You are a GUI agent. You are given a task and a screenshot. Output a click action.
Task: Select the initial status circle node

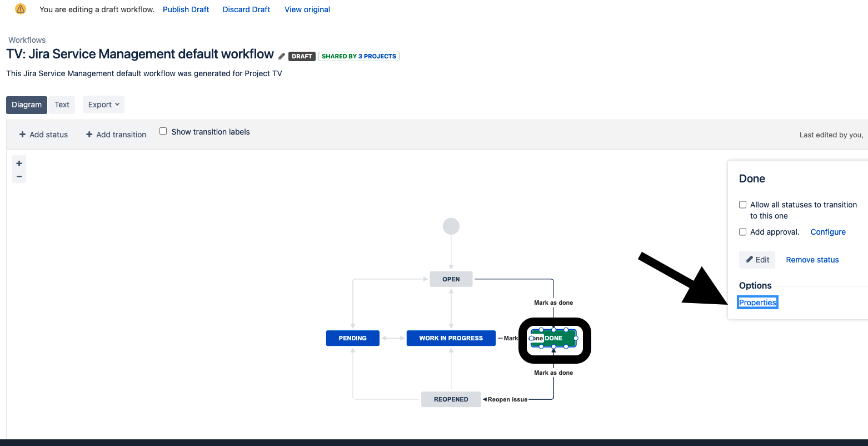[451, 226]
